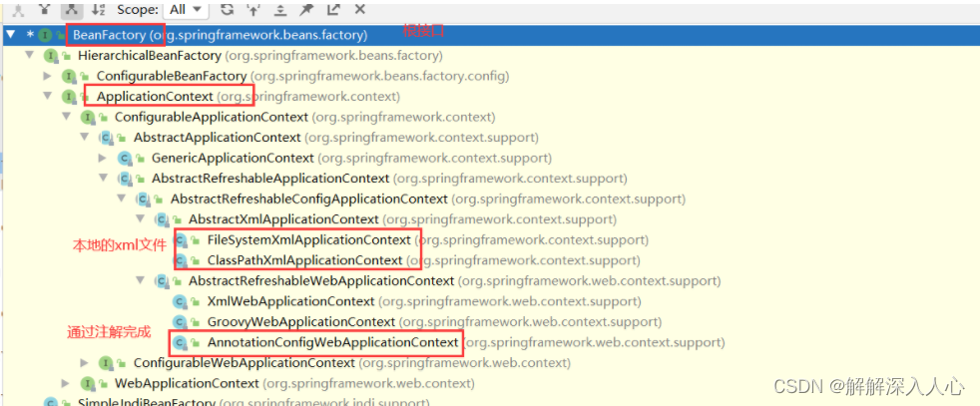The image size is (980, 406).
Task: Click the class icon beside GroovyWebApplicationContext
Action: 181,322
